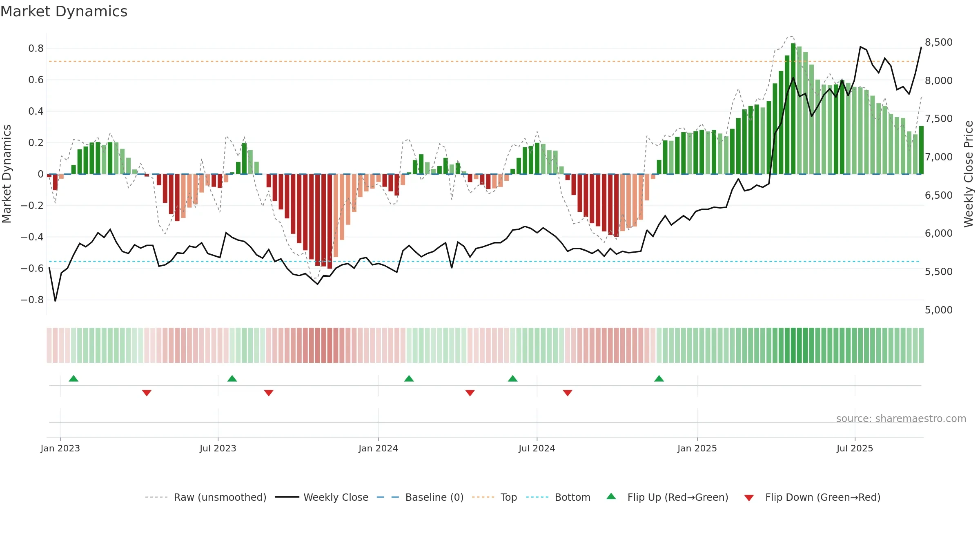Click the −0.4 left axis tick label

coord(32,237)
